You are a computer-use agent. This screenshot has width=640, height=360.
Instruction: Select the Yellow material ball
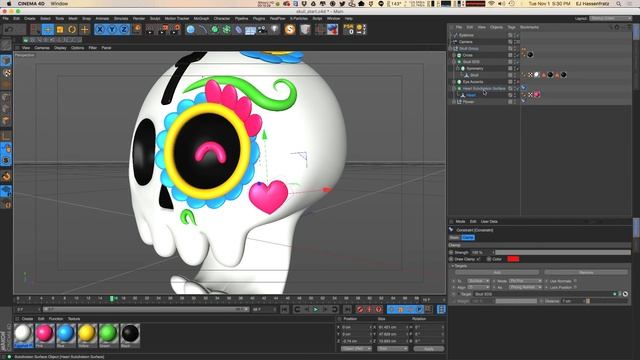tap(87, 333)
